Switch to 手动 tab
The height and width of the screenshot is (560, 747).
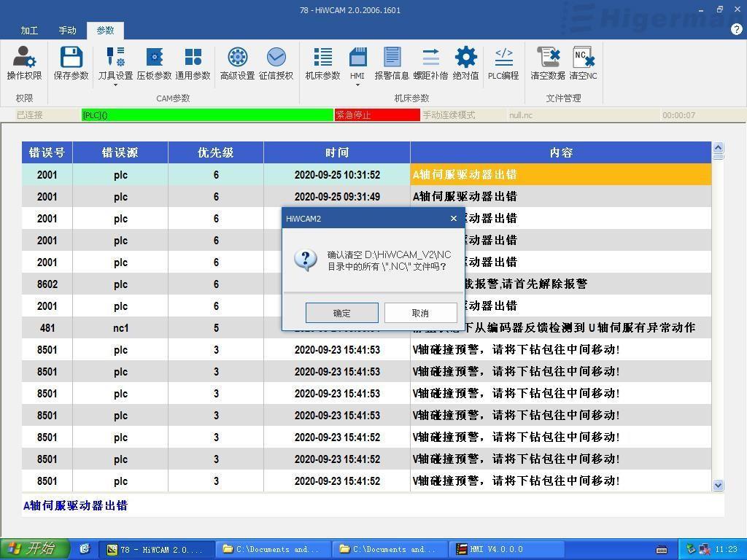tap(67, 31)
